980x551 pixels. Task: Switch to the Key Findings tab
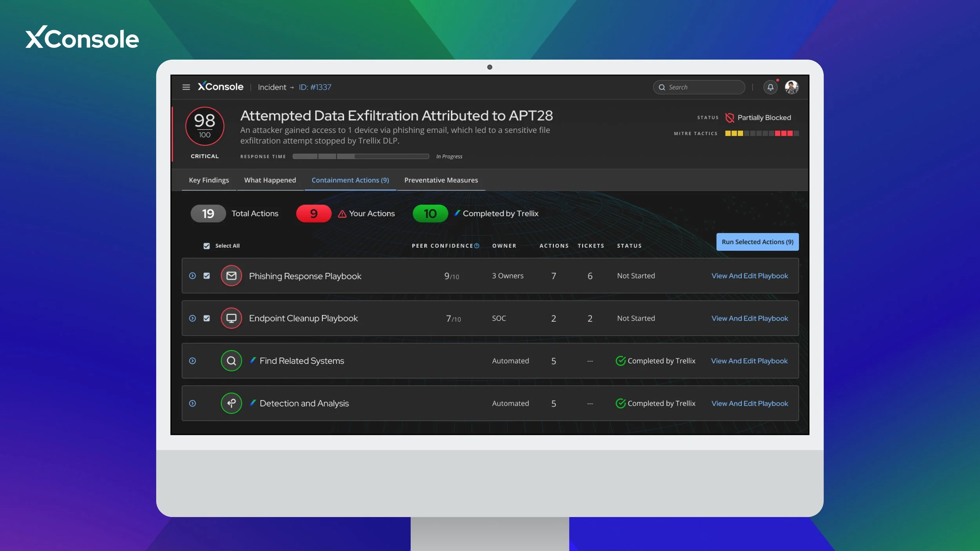click(x=209, y=180)
